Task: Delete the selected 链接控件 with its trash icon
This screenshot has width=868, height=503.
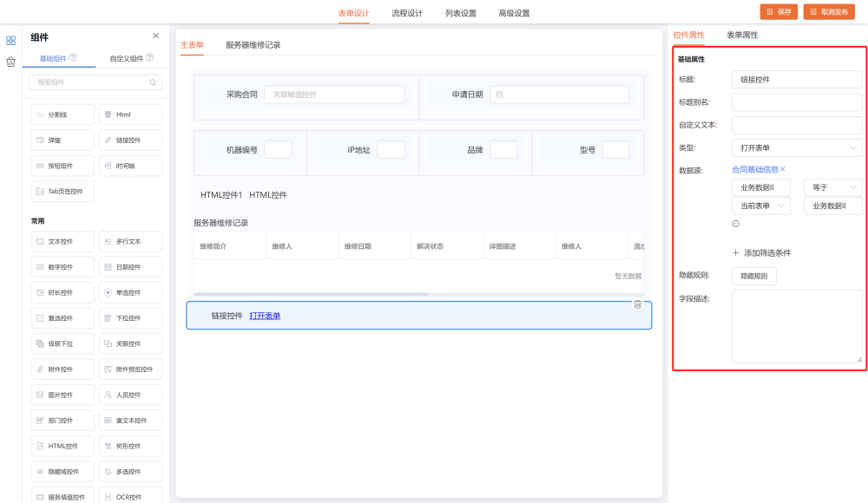Action: pyautogui.click(x=637, y=304)
